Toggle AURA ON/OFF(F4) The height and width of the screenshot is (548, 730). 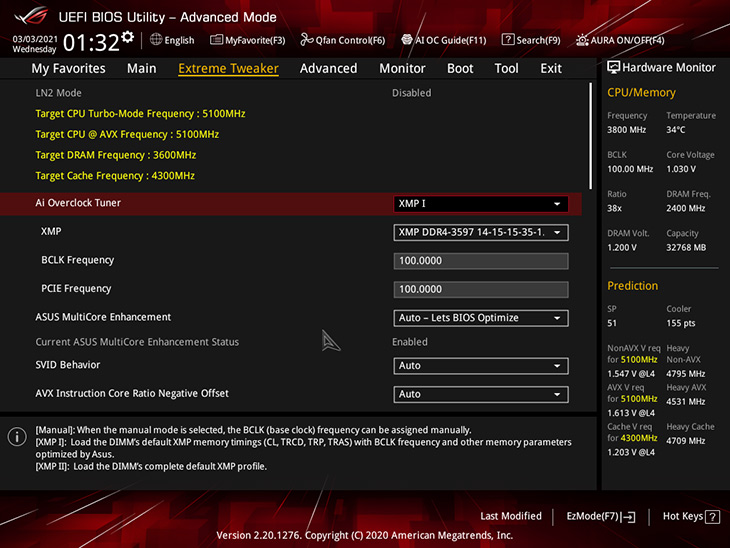620,40
